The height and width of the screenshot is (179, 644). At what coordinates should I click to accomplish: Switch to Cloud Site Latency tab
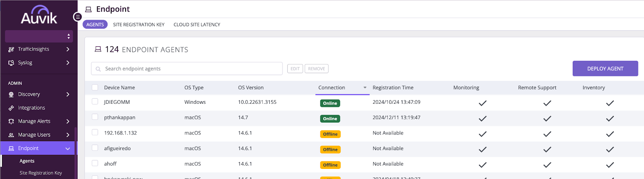(197, 25)
